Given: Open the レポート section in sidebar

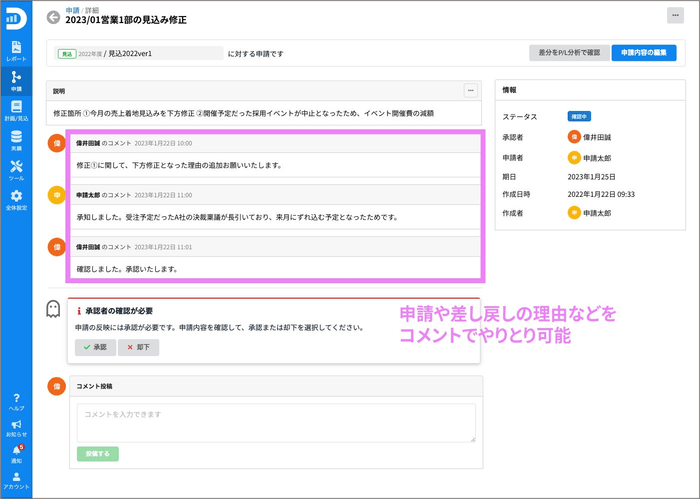Looking at the screenshot, I should pyautogui.click(x=16, y=52).
